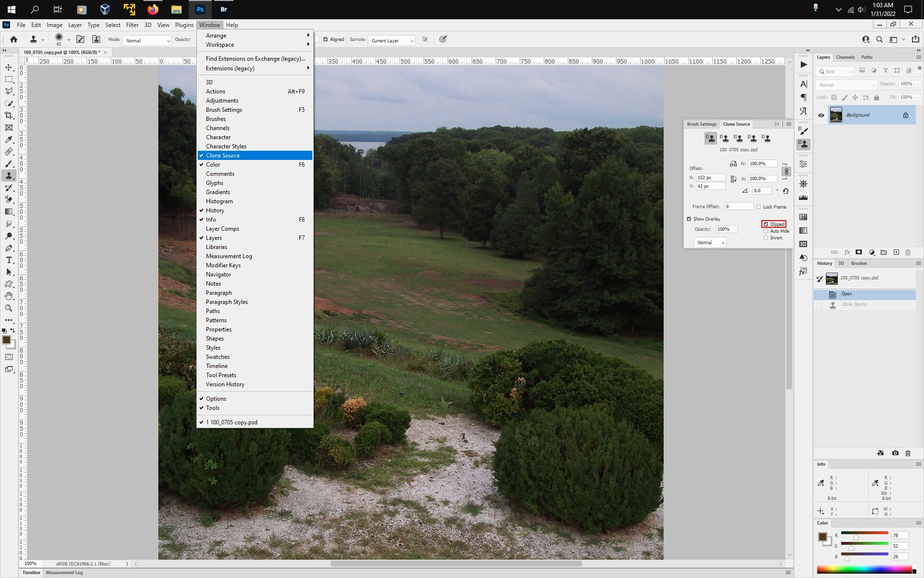The width and height of the screenshot is (924, 578).
Task: Select the Crop tool in toolbar
Action: tap(9, 116)
